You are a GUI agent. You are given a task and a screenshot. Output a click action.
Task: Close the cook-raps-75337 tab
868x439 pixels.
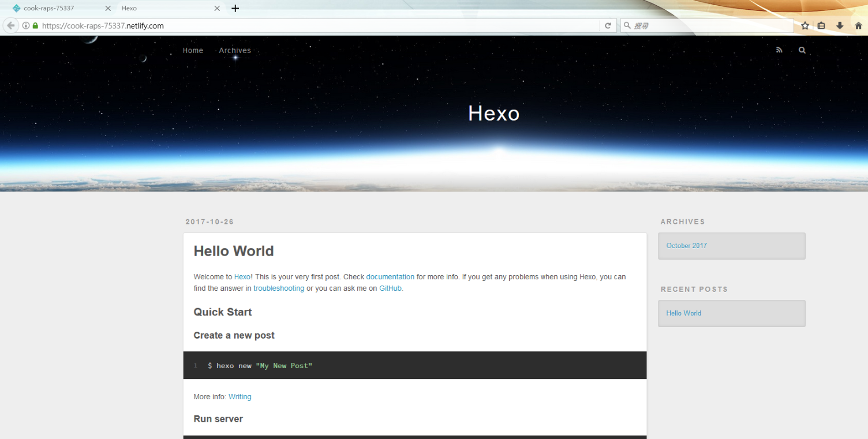click(x=108, y=9)
